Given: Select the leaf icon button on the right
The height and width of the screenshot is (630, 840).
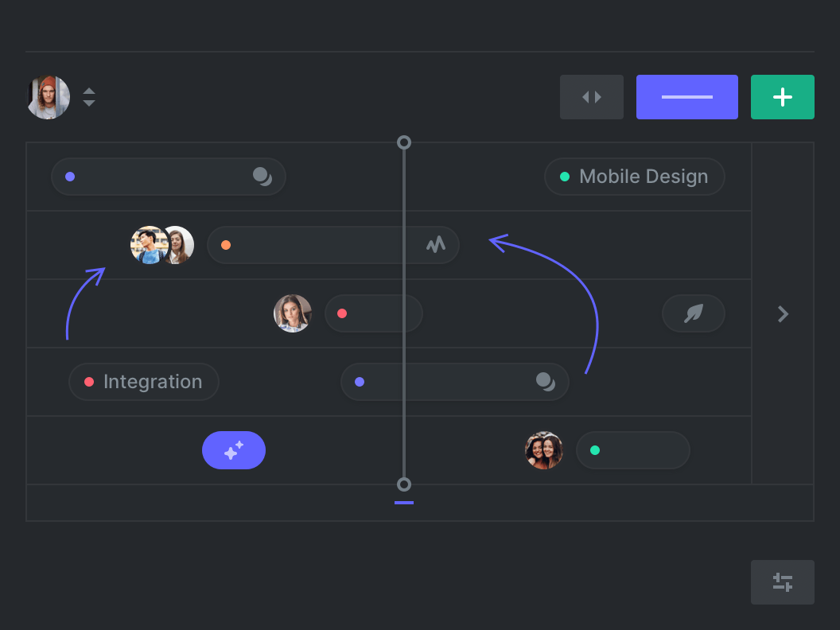Looking at the screenshot, I should (x=693, y=313).
